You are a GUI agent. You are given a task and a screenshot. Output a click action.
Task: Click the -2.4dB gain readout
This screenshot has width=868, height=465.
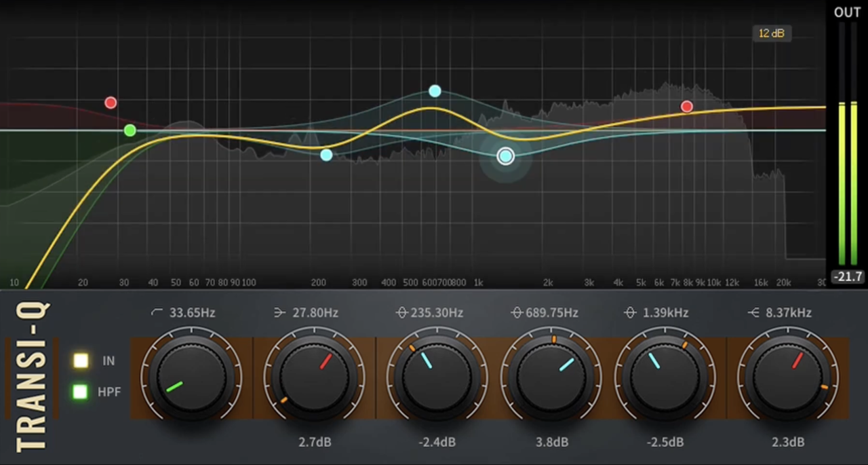(437, 442)
